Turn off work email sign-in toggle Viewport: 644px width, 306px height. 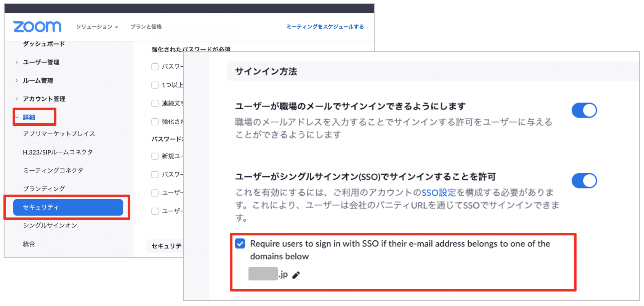click(584, 110)
